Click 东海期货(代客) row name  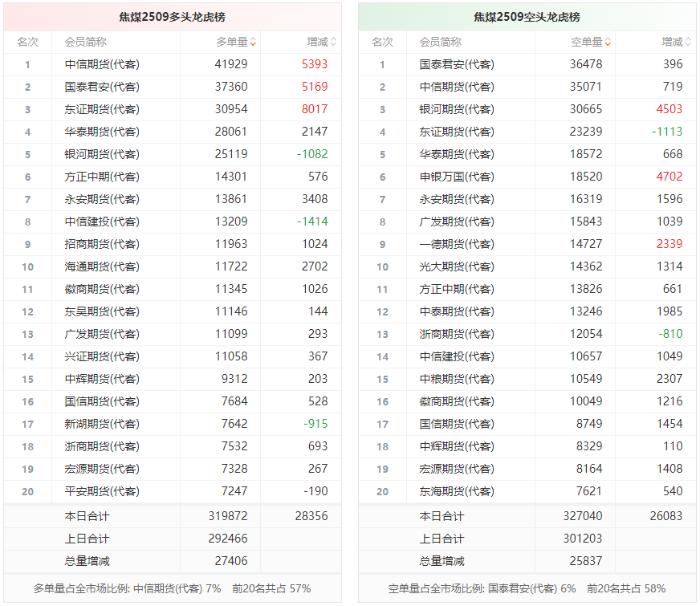[x=457, y=491]
